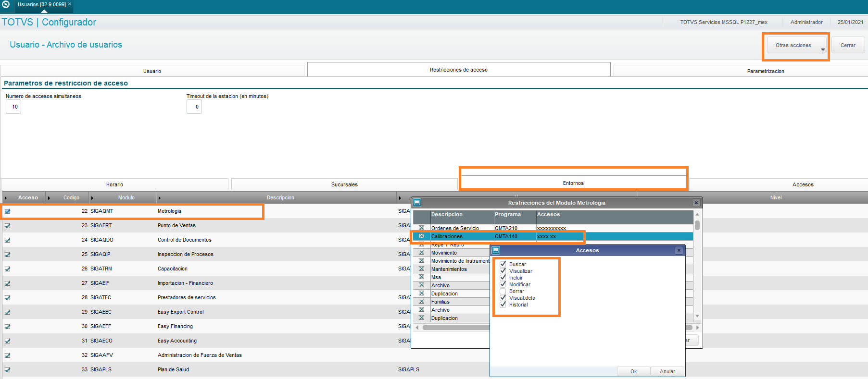Click the window icon of the Restricciones del Modulo Metrologia dialog
This screenshot has height=379, width=868.
pos(417,203)
